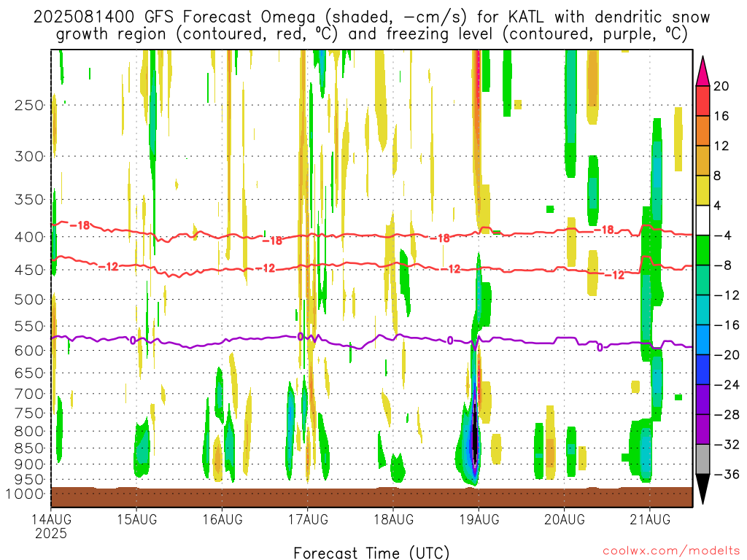Click the 400 pressure level label
The height and width of the screenshot is (560, 747).
click(29, 237)
